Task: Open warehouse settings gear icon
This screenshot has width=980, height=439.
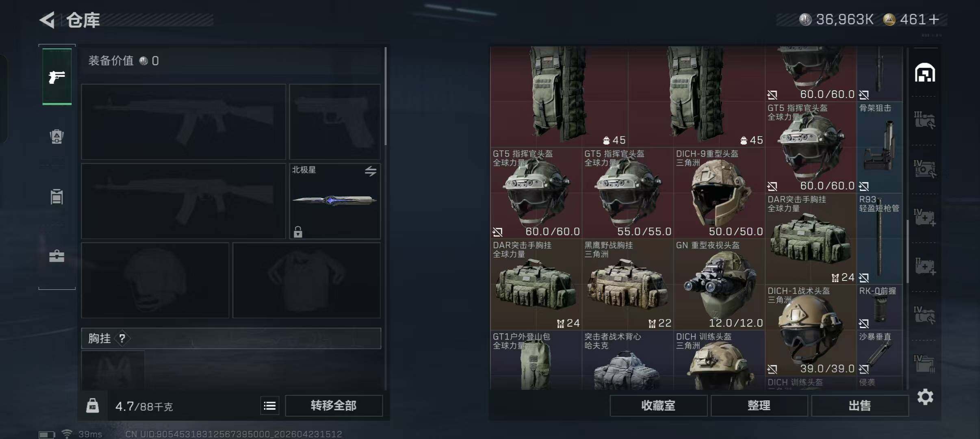Action: (x=925, y=397)
